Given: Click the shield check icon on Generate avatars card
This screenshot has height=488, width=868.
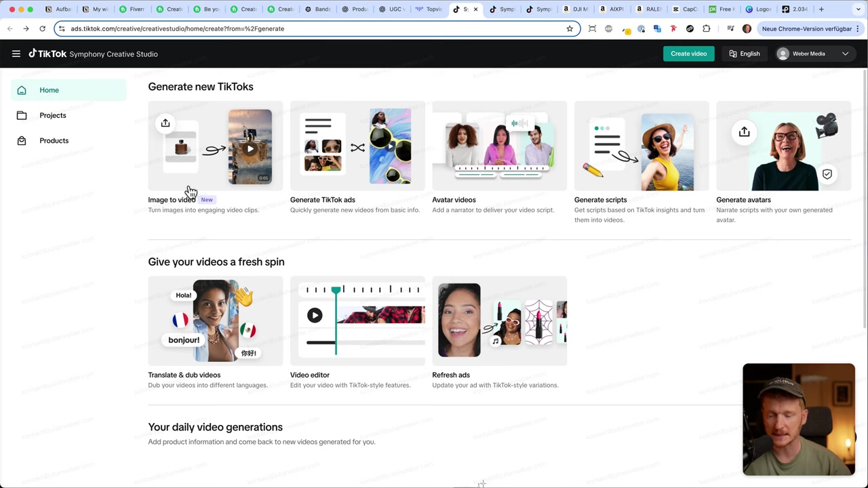Looking at the screenshot, I should (827, 174).
